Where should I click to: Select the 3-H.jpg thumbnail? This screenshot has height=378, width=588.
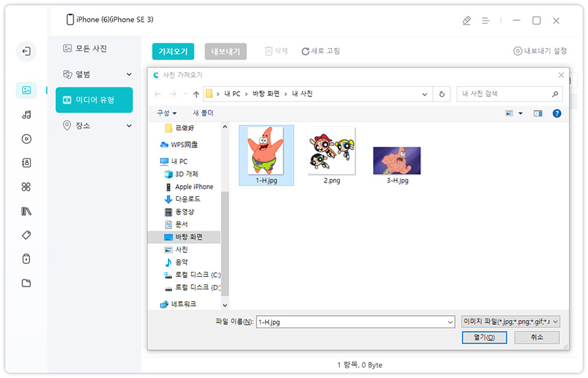[397, 165]
